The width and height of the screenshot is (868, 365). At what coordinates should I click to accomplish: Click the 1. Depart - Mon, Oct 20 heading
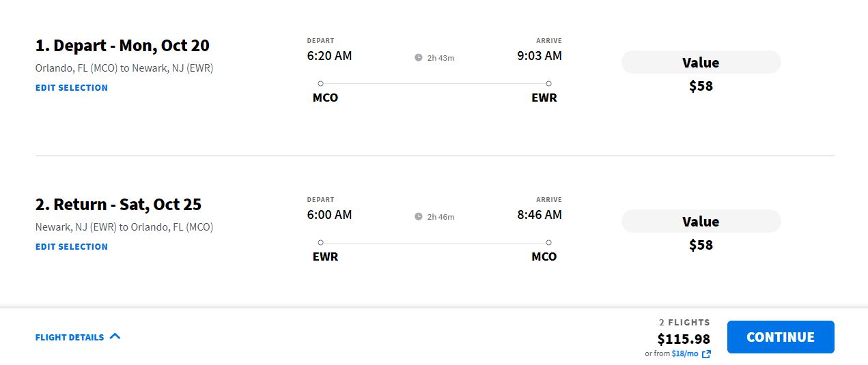tap(122, 46)
